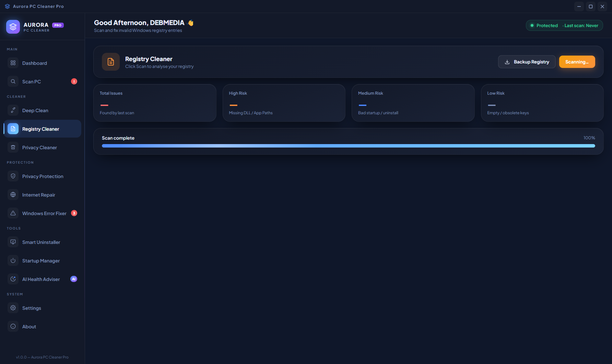Click the AI badge on AI Health Adviser
612x364 pixels.
point(74,279)
